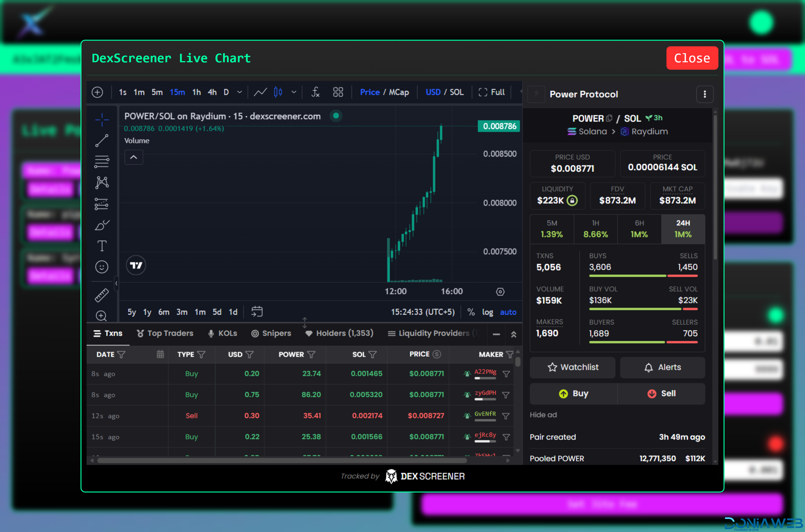Toggle log scale on chart
This screenshot has width=805, height=532.
point(488,312)
